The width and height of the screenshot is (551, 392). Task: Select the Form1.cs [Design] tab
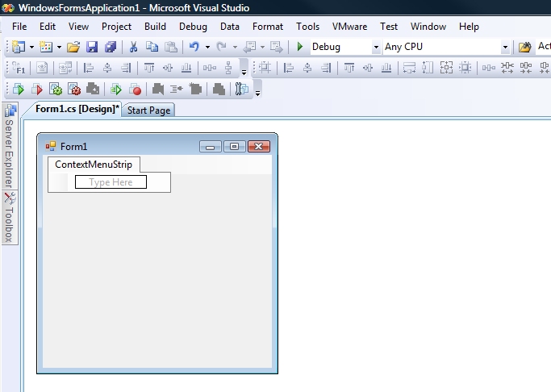pos(77,110)
